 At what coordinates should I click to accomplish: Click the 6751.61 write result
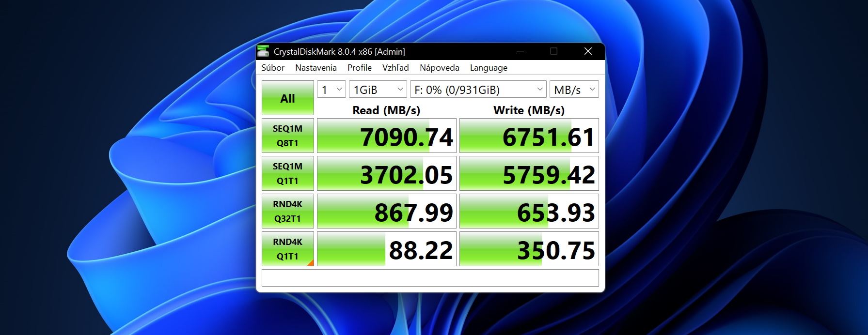[529, 136]
